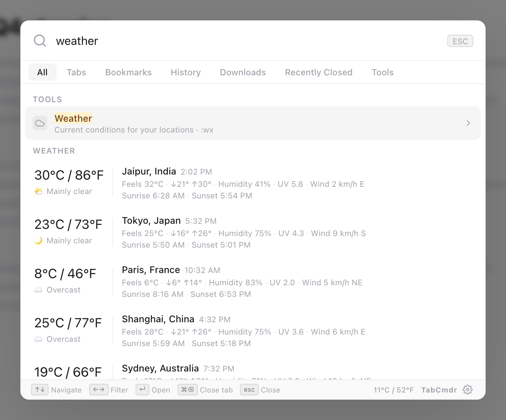Select the All tab
This screenshot has height=420, width=506.
click(x=42, y=72)
